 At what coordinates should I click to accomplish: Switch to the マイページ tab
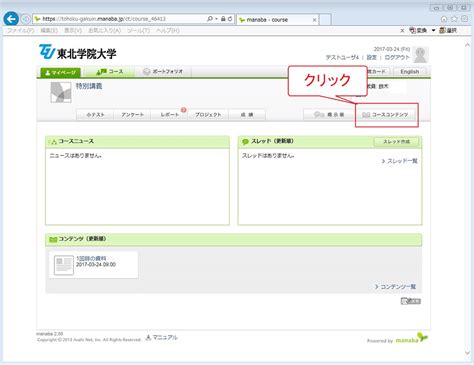(x=60, y=72)
